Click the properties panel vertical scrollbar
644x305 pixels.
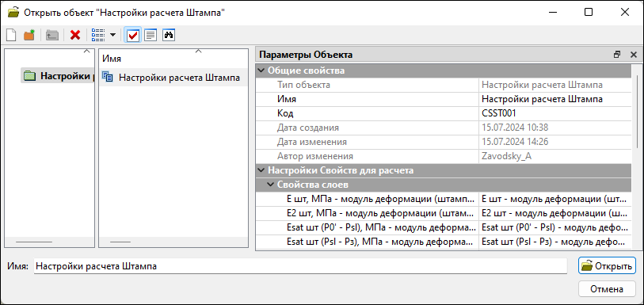coord(637,111)
